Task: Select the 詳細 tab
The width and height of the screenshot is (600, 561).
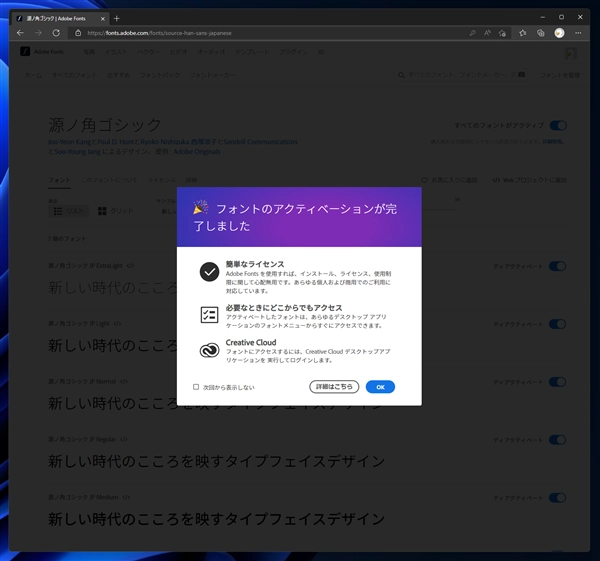Action: [191, 180]
